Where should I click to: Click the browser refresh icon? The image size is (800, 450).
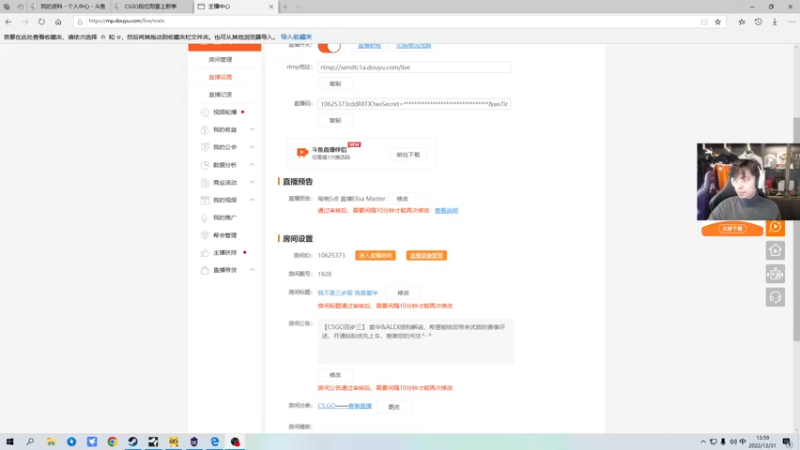click(41, 22)
